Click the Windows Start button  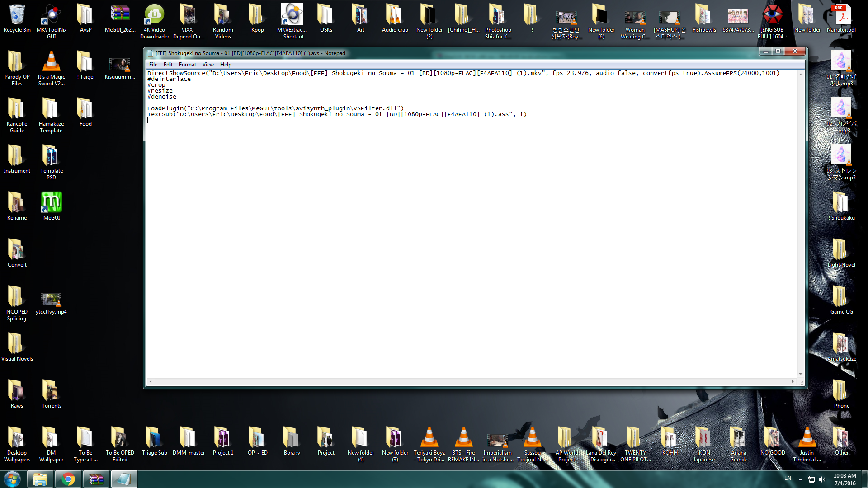[x=12, y=479]
